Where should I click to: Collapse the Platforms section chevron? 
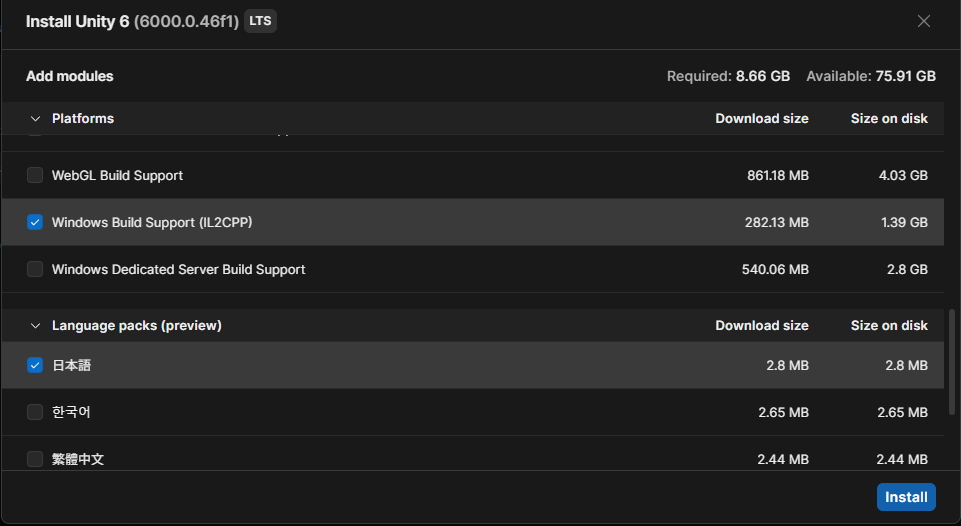tap(36, 119)
